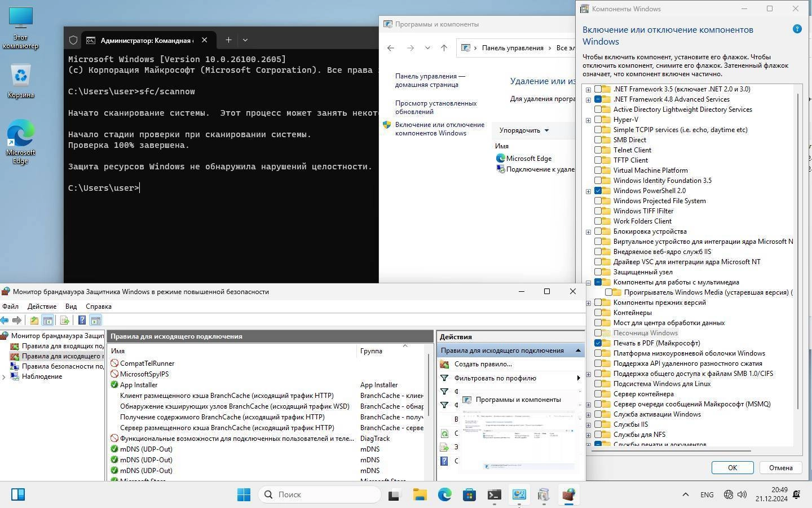Open the Справка menu

point(99,306)
